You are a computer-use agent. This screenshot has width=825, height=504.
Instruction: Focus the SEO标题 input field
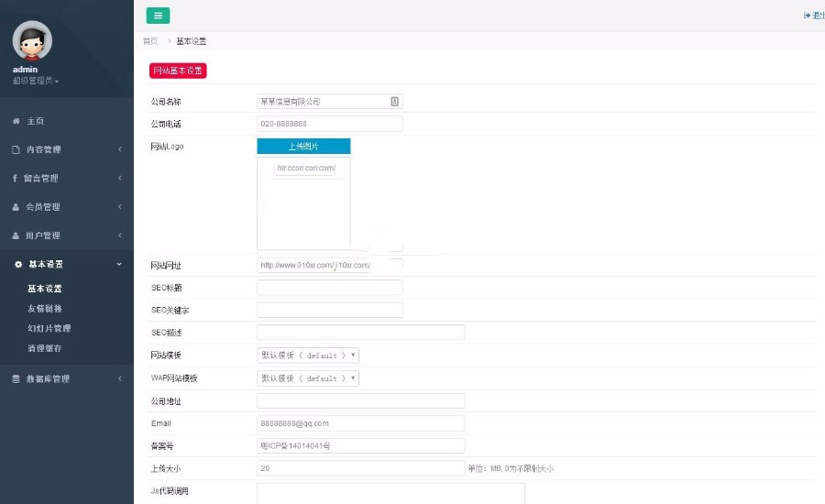(x=330, y=287)
